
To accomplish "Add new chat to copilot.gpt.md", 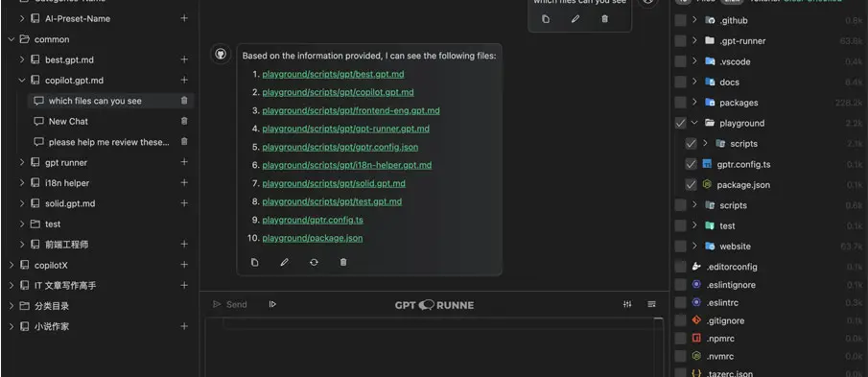I will pyautogui.click(x=184, y=81).
